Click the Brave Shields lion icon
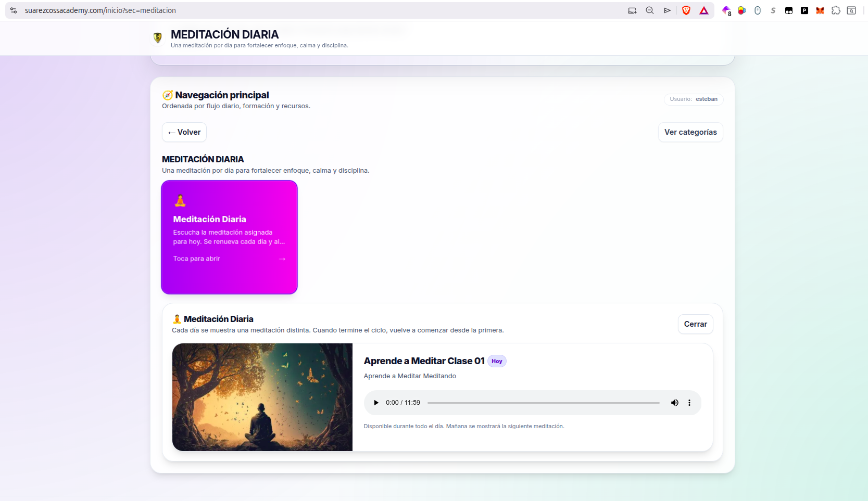The height and width of the screenshot is (501, 868). (x=686, y=10)
